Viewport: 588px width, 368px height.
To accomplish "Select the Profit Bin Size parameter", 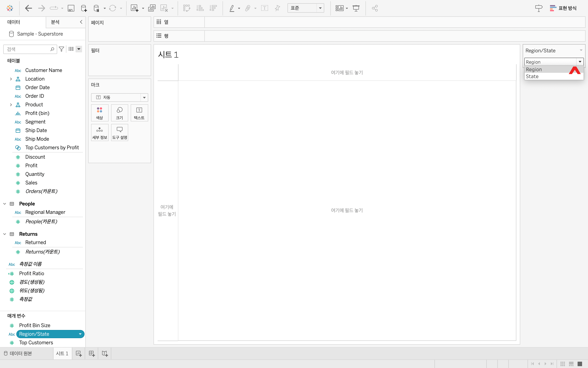I will 35,325.
